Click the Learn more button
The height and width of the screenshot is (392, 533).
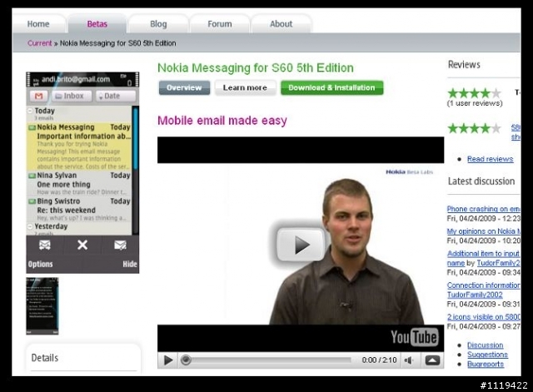245,87
